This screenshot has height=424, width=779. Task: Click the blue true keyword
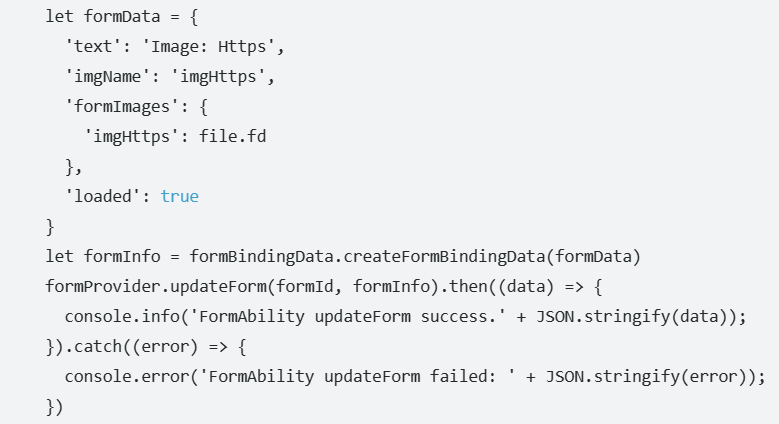[179, 196]
